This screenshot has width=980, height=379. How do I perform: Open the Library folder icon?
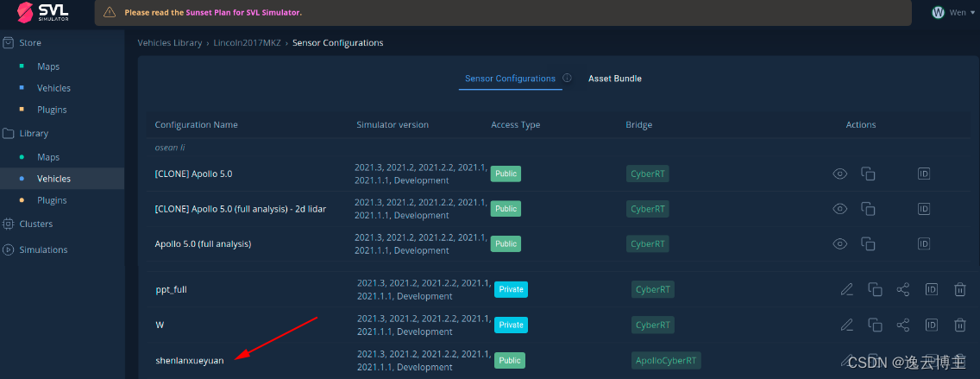click(8, 133)
